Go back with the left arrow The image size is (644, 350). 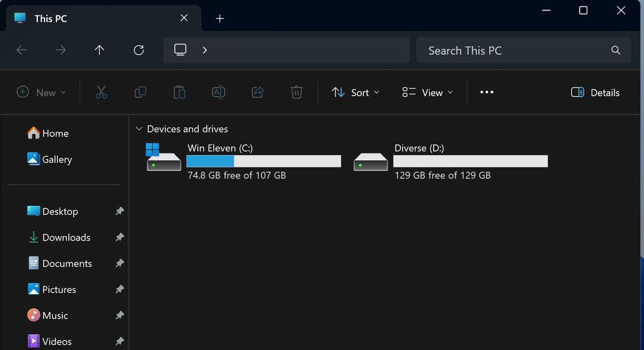pos(21,50)
